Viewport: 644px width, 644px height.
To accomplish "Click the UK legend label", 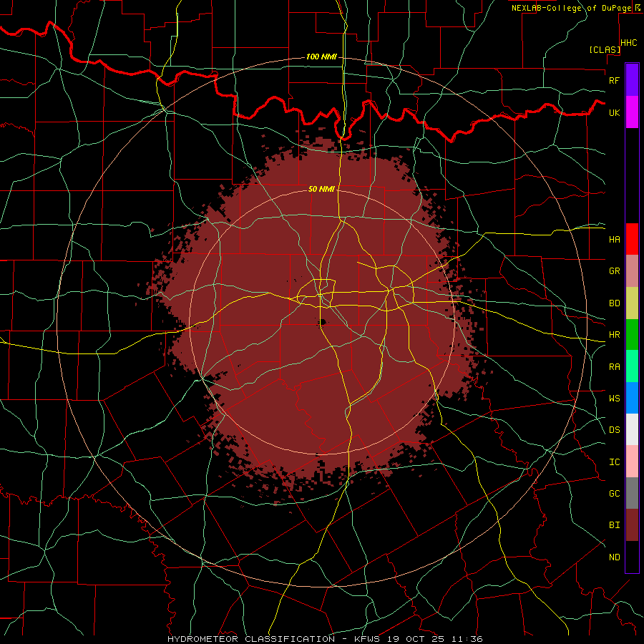I will [x=614, y=112].
